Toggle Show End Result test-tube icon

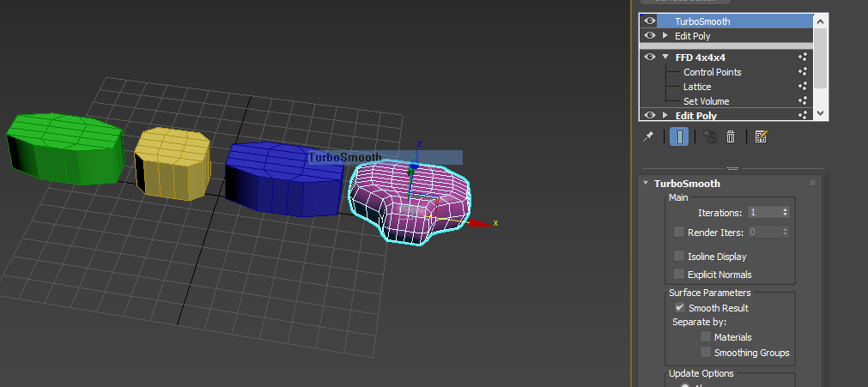pyautogui.click(x=679, y=136)
